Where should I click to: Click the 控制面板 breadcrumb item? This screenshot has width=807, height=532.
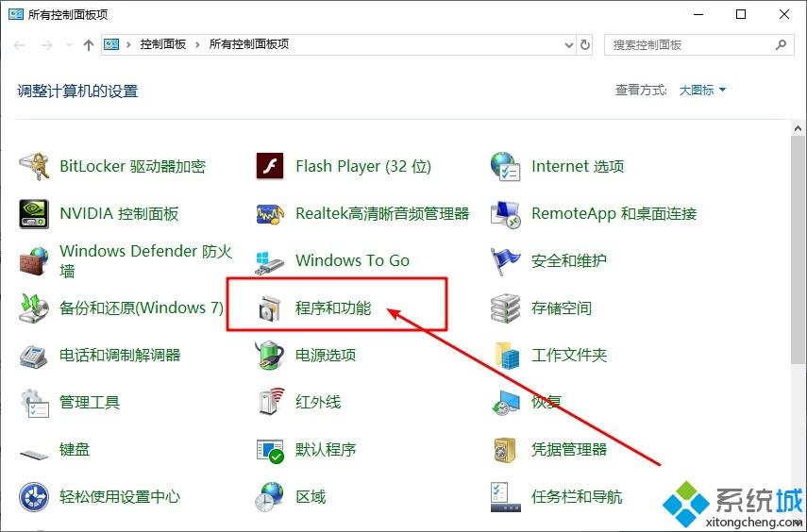point(162,44)
